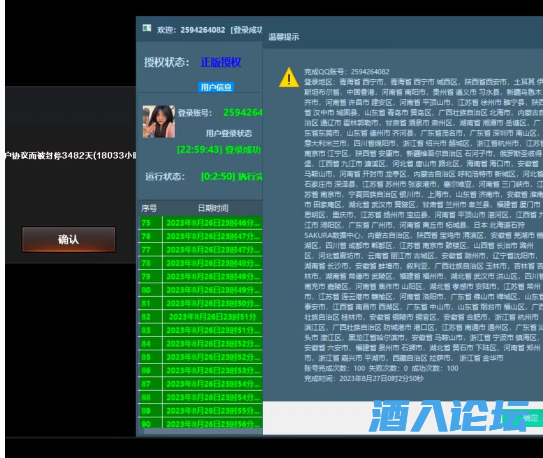
Task: Click the 序号 column header
Action: click(x=149, y=208)
